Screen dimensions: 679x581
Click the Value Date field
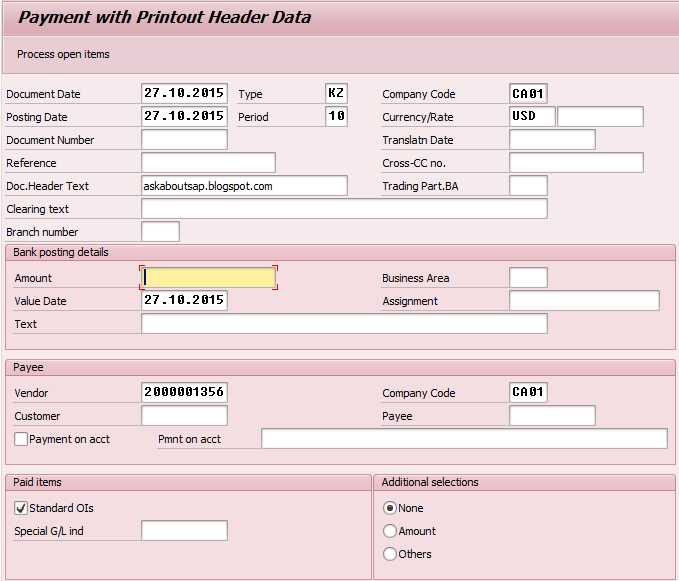point(184,300)
